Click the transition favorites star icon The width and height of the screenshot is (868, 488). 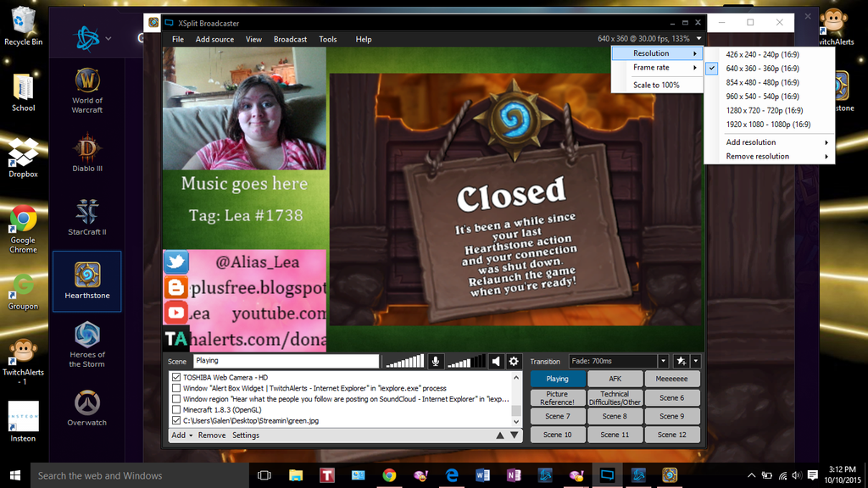pyautogui.click(x=680, y=361)
